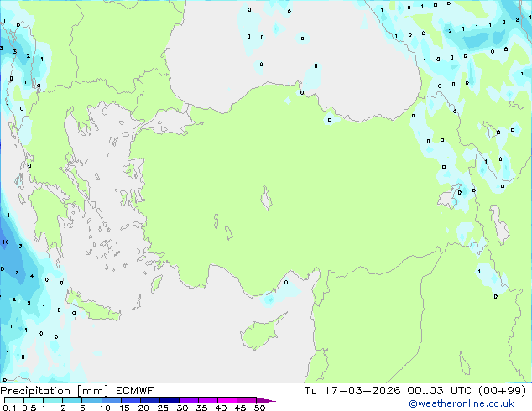The width and height of the screenshot is (532, 411).
Task: Select the 5–10 mm light blue swatch
Action: pyautogui.click(x=92, y=400)
